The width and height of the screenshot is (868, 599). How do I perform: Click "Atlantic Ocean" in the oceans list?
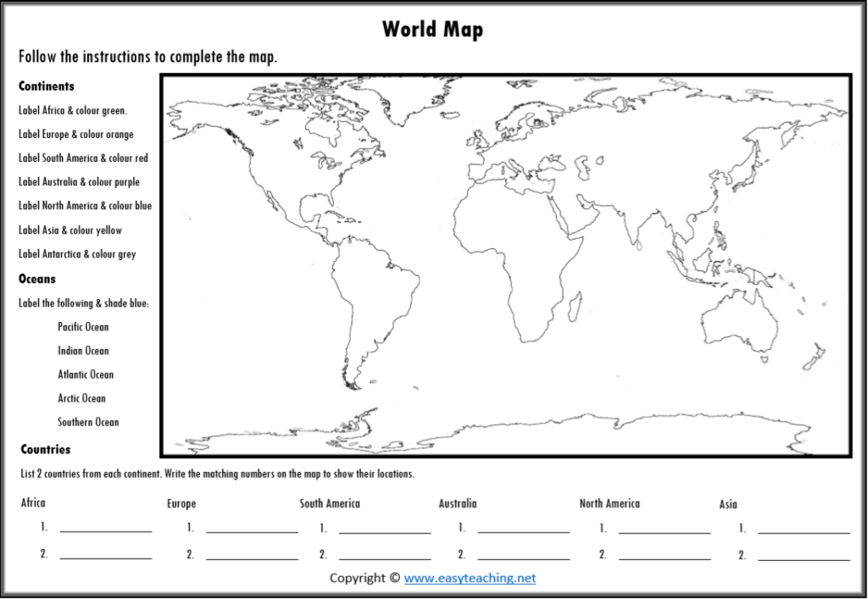86,374
